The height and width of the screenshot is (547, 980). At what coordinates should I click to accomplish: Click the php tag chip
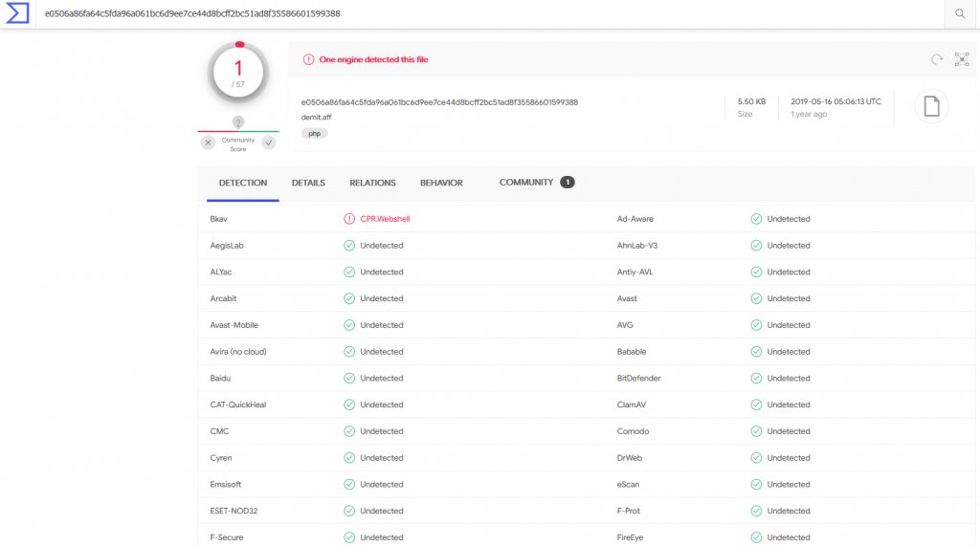pos(314,134)
